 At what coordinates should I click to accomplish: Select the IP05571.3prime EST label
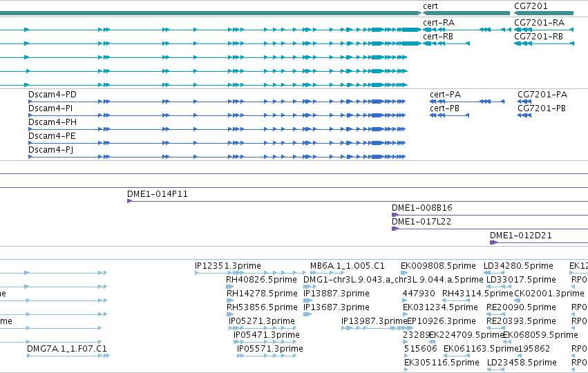269,349
